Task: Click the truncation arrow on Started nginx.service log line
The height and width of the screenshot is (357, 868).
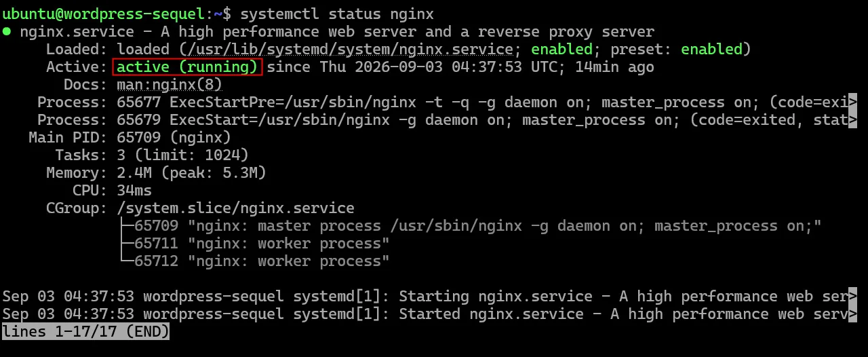Action: pyautogui.click(x=852, y=314)
